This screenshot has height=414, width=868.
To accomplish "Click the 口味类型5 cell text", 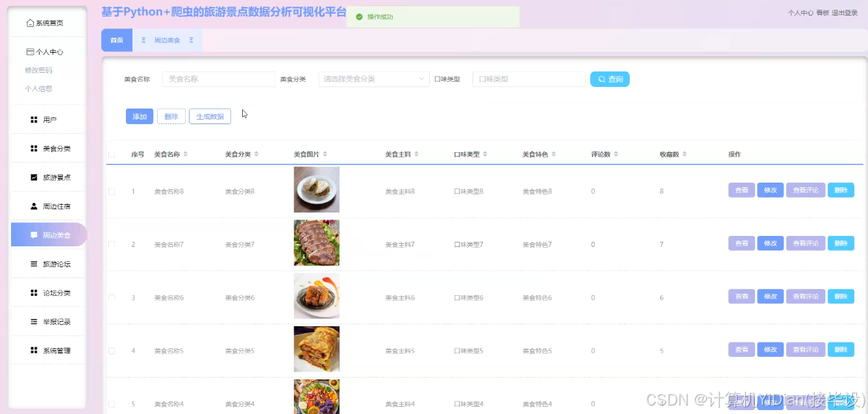I will coord(469,351).
